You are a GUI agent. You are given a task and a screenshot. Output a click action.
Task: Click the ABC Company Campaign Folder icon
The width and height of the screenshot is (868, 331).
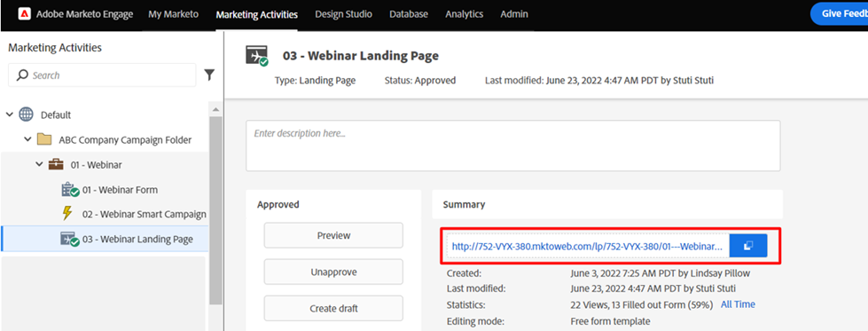pos(44,139)
